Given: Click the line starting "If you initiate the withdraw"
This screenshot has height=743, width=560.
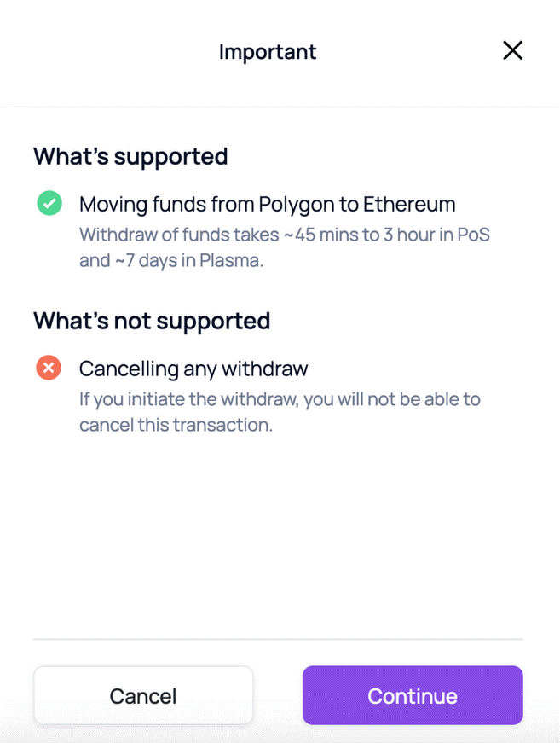Looking at the screenshot, I should click(x=280, y=398).
